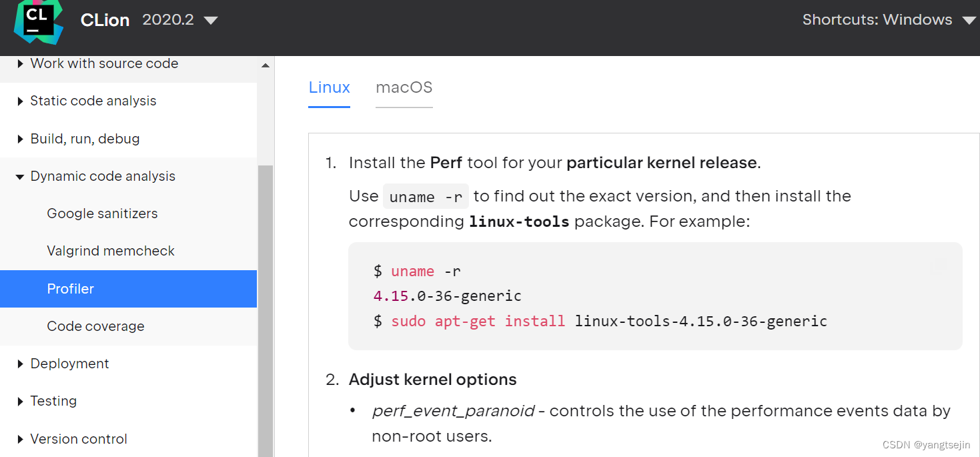
Task: Expand the Testing section
Action: click(53, 401)
